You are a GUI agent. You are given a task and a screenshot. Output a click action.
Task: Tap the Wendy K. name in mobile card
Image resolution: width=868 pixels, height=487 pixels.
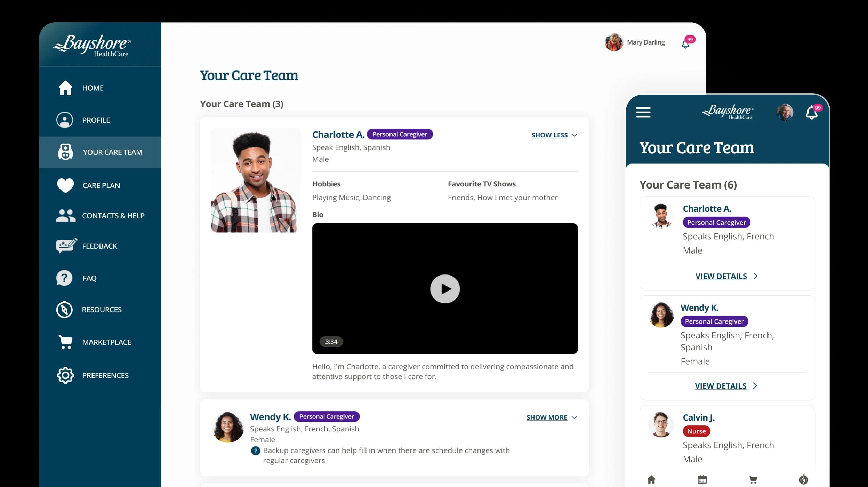[699, 308]
